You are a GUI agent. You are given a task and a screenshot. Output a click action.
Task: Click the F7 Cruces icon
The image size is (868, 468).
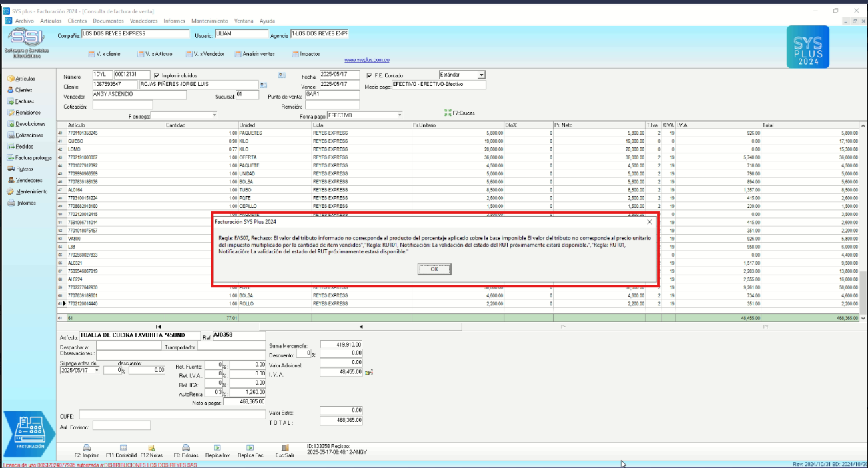(x=447, y=113)
